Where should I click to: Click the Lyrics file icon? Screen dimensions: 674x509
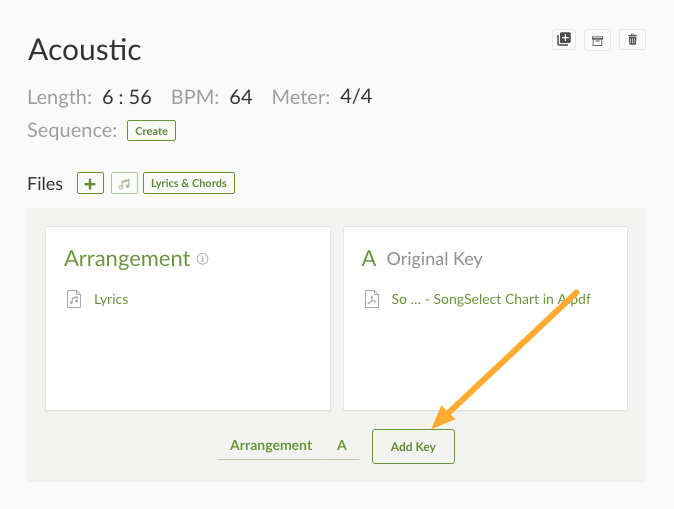click(74, 299)
